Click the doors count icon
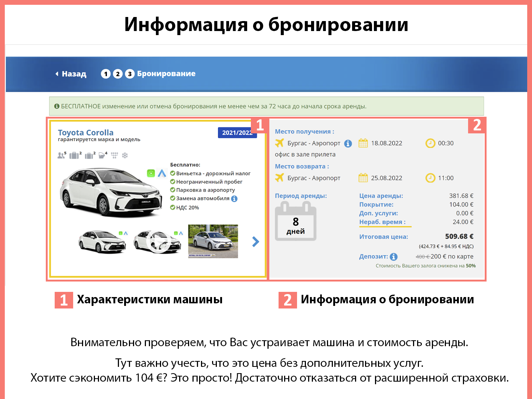 pyautogui.click(x=103, y=155)
